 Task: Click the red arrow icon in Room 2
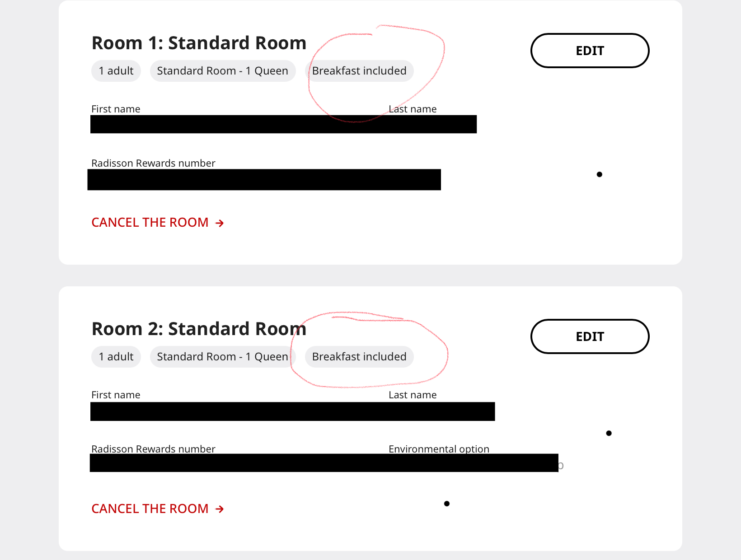(x=220, y=509)
